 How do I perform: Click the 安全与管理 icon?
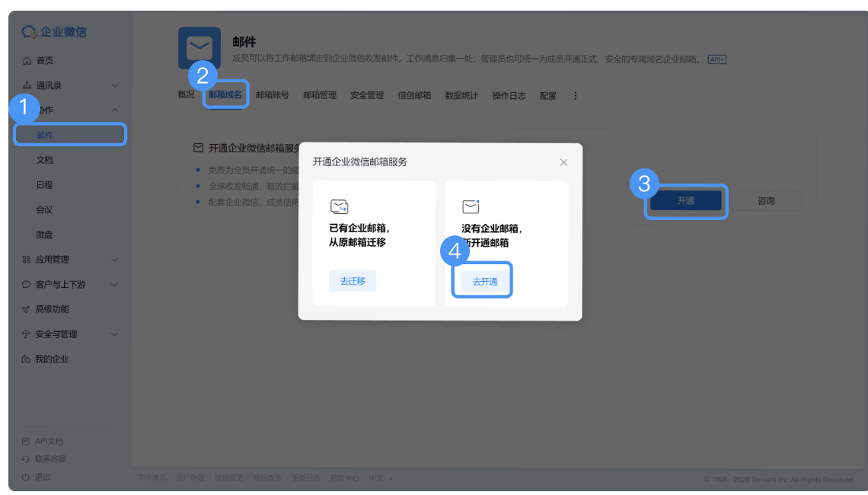pos(26,334)
